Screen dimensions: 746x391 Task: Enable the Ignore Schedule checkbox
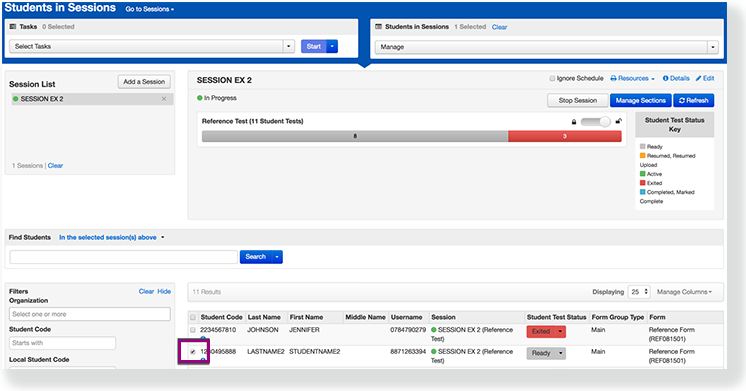(x=552, y=78)
